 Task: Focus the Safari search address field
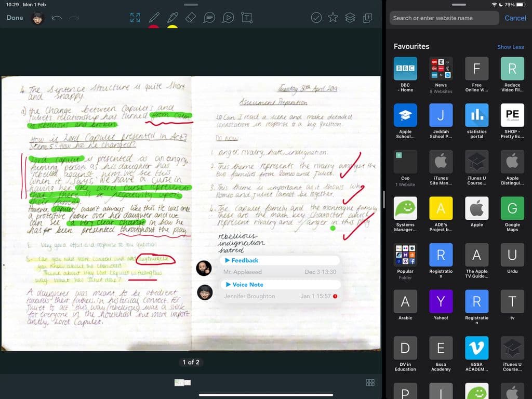(444, 18)
